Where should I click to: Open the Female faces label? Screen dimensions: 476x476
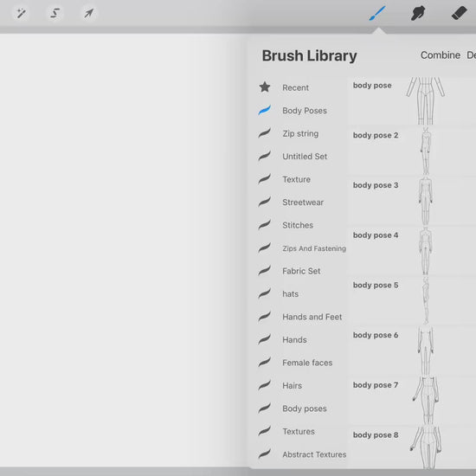[307, 363]
